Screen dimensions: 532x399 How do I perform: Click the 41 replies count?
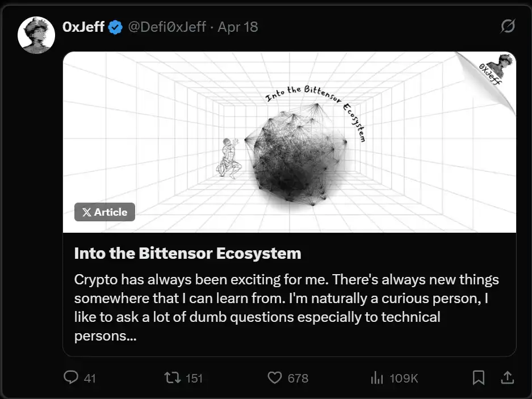pos(90,378)
